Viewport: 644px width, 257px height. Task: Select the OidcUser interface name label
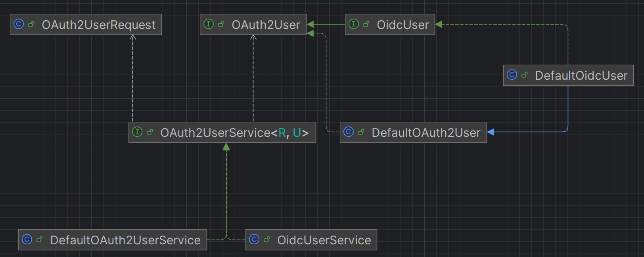pos(402,25)
